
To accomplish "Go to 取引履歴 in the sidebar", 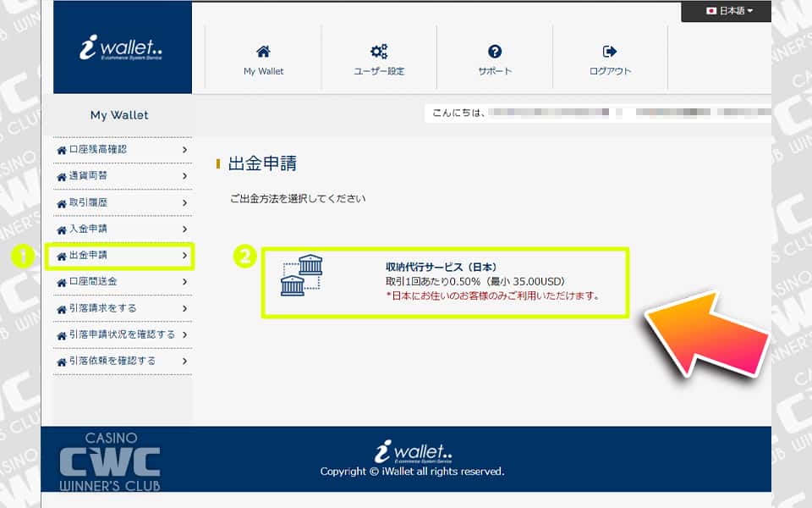I will tap(88, 202).
